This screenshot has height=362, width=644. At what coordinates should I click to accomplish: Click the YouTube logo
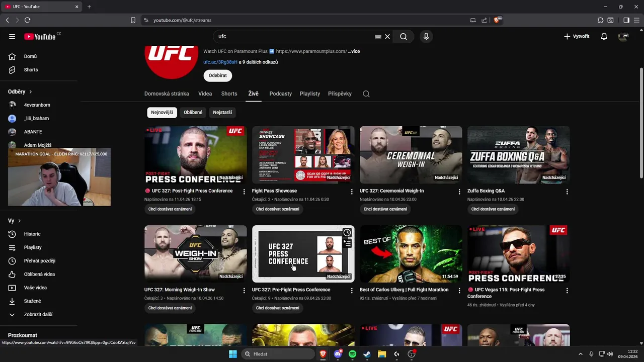point(40,37)
